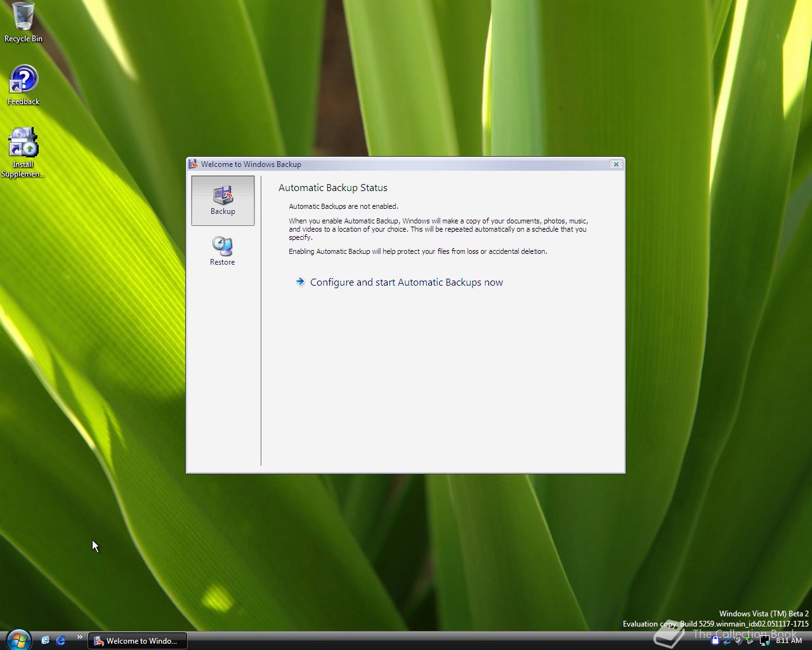Click the blue arrow beside Configure link

click(300, 282)
